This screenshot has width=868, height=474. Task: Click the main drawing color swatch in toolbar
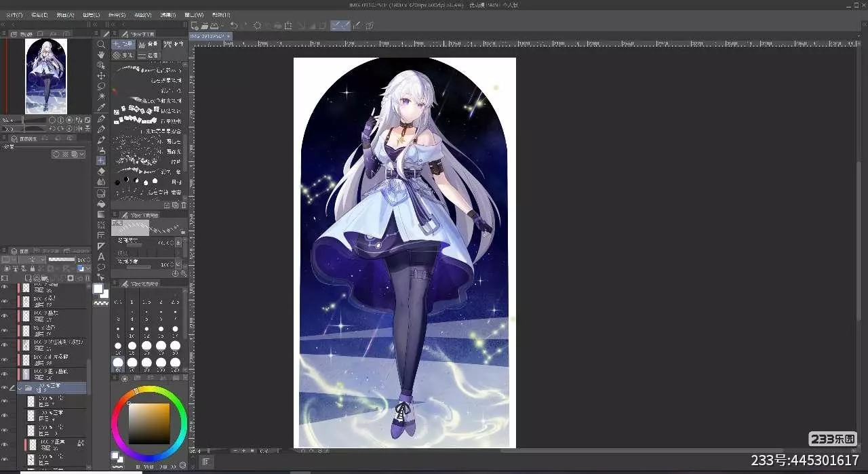click(98, 290)
